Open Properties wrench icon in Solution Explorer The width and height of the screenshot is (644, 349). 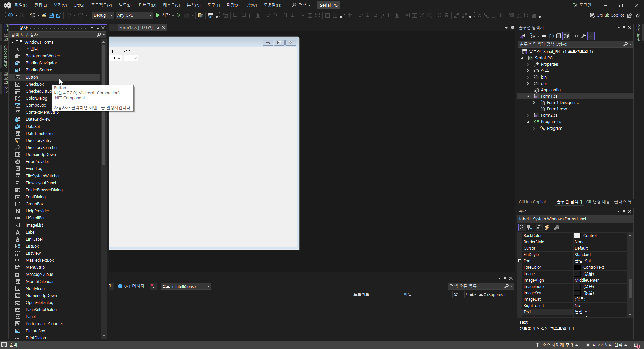(x=584, y=36)
